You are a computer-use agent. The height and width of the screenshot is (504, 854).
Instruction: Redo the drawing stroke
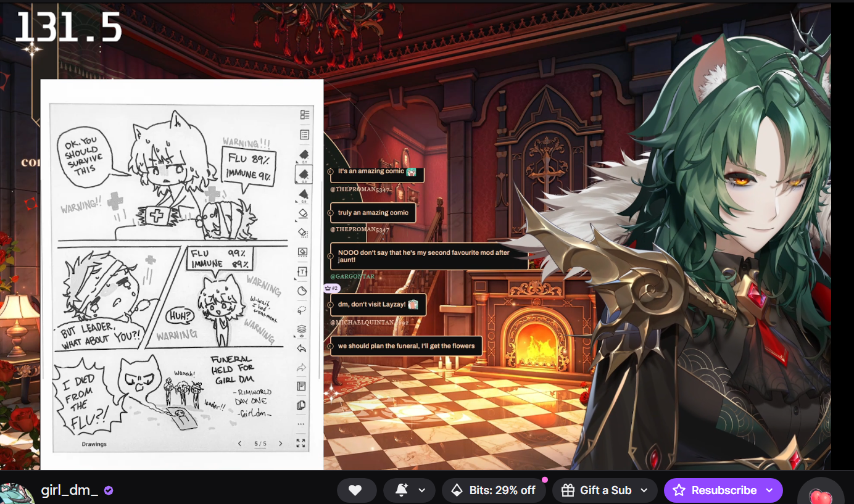302,368
